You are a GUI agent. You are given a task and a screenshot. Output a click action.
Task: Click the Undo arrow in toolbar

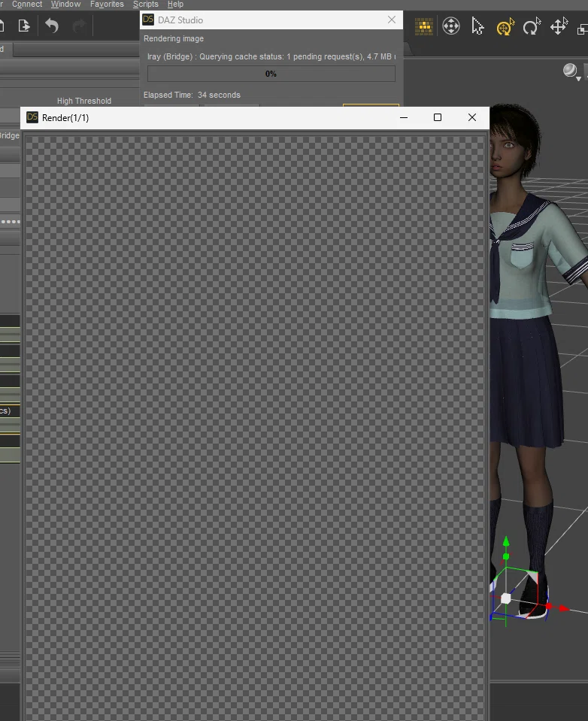51,26
